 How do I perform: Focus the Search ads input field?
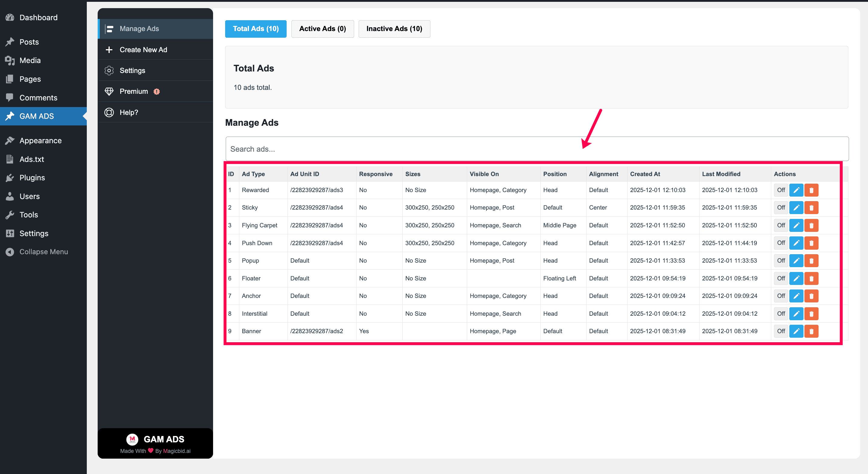(537, 149)
